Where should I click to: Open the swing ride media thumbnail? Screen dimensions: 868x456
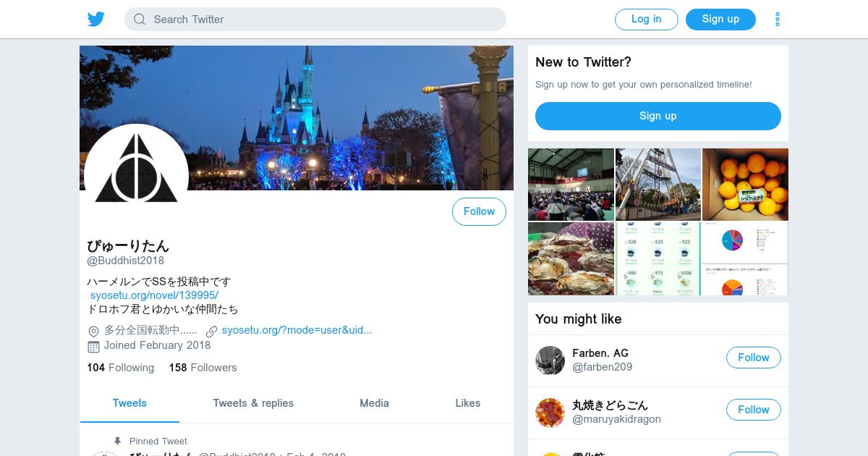tap(658, 185)
